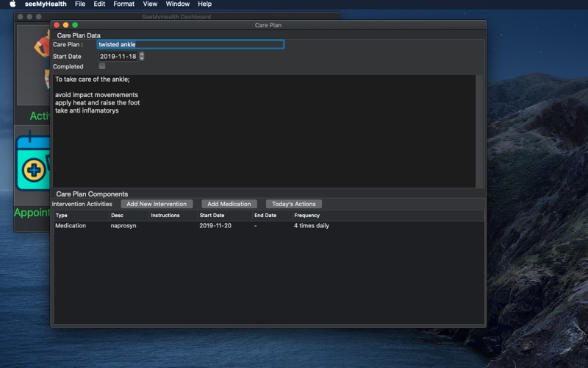Toggle the Completed checkbox
The height and width of the screenshot is (368, 588).
click(x=102, y=66)
